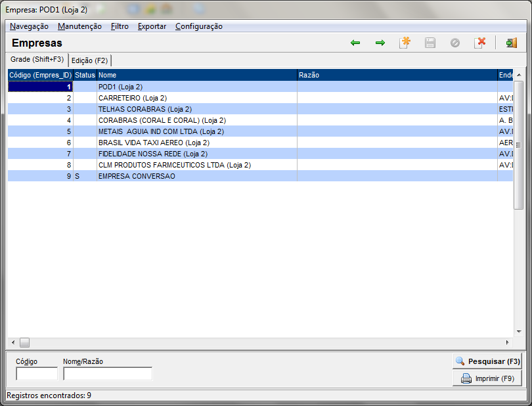Create new record with star document icon

405,43
